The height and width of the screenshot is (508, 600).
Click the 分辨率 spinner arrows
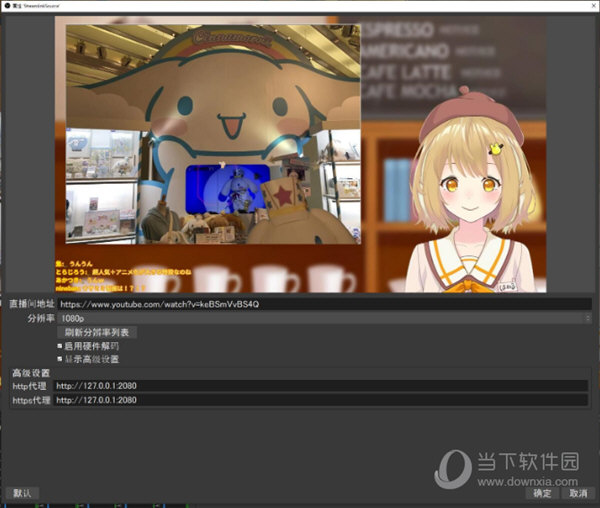(588, 318)
